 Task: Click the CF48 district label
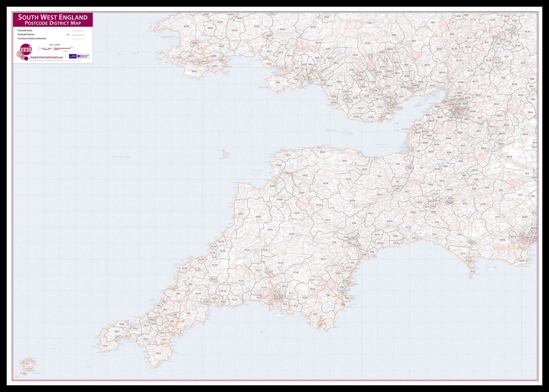pyautogui.click(x=368, y=43)
